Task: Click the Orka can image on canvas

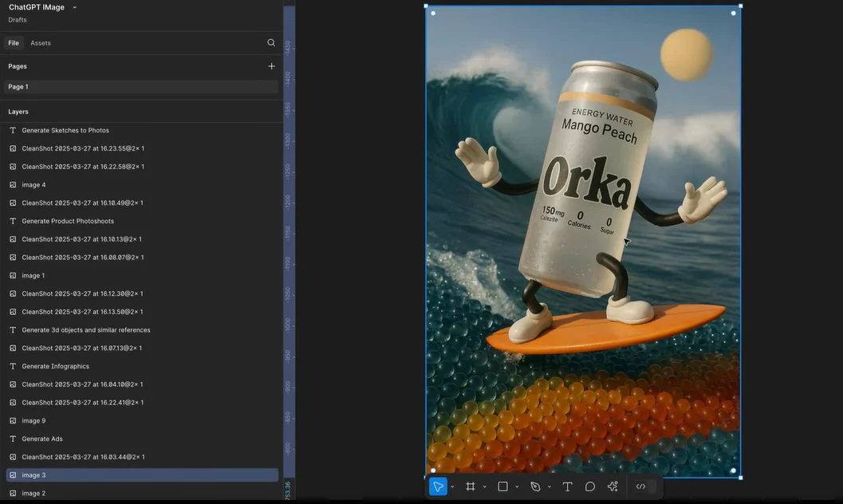Action: pyautogui.click(x=583, y=242)
